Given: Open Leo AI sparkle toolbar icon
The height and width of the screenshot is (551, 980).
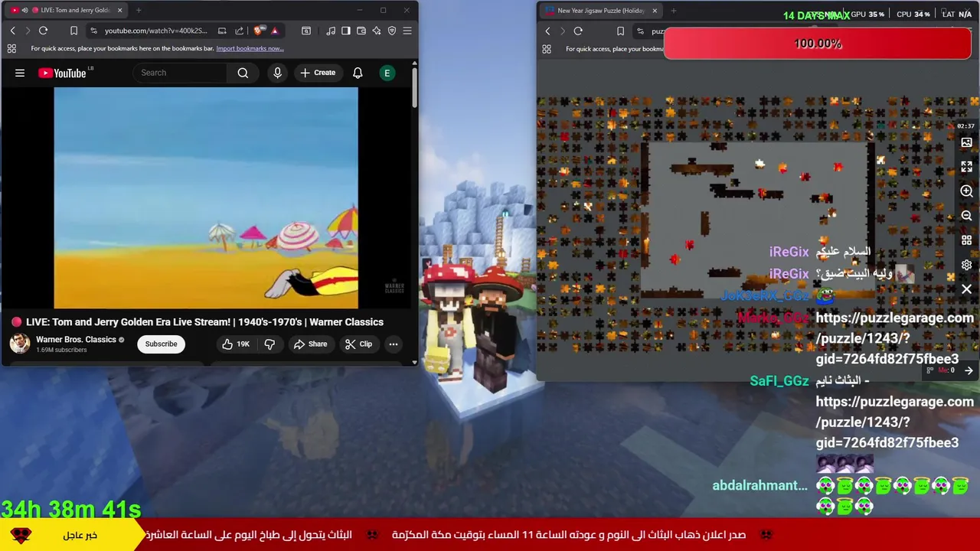Looking at the screenshot, I should point(377,31).
